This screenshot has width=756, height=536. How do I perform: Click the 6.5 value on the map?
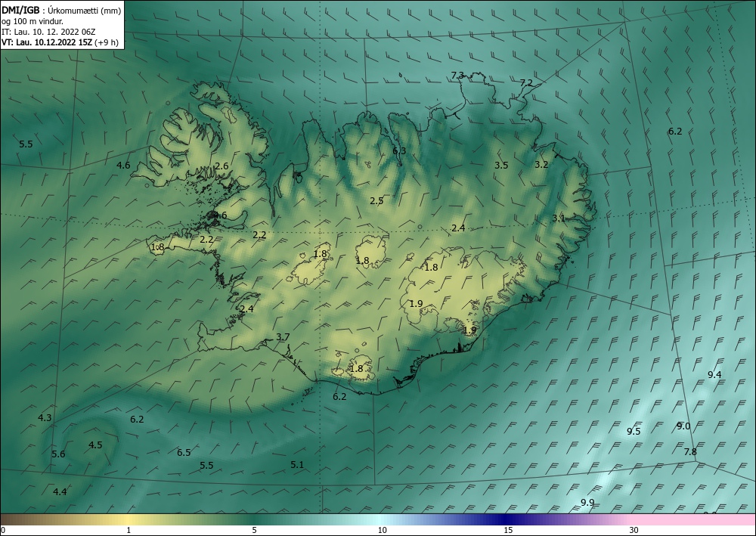[184, 453]
